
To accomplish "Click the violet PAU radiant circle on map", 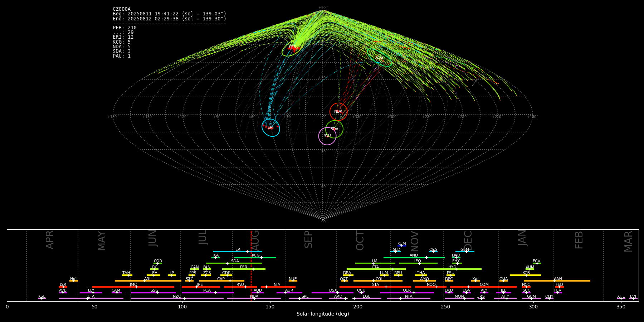I will pos(327,136).
